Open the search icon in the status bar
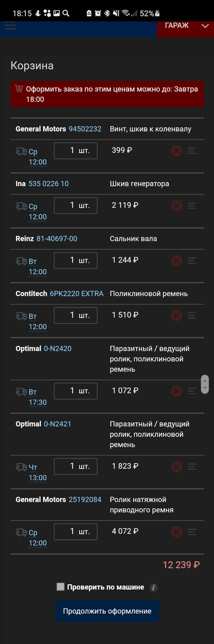Image resolution: width=214 pixels, height=644 pixels. pyautogui.click(x=66, y=13)
